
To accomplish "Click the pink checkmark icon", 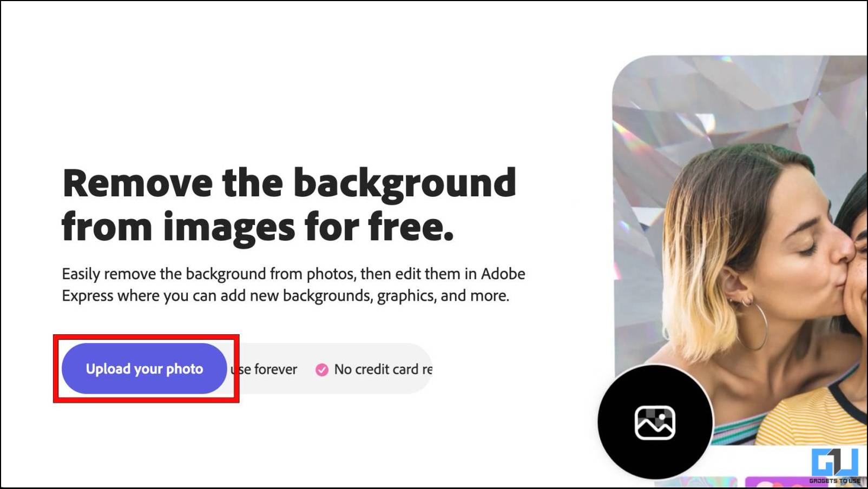I will coord(322,370).
